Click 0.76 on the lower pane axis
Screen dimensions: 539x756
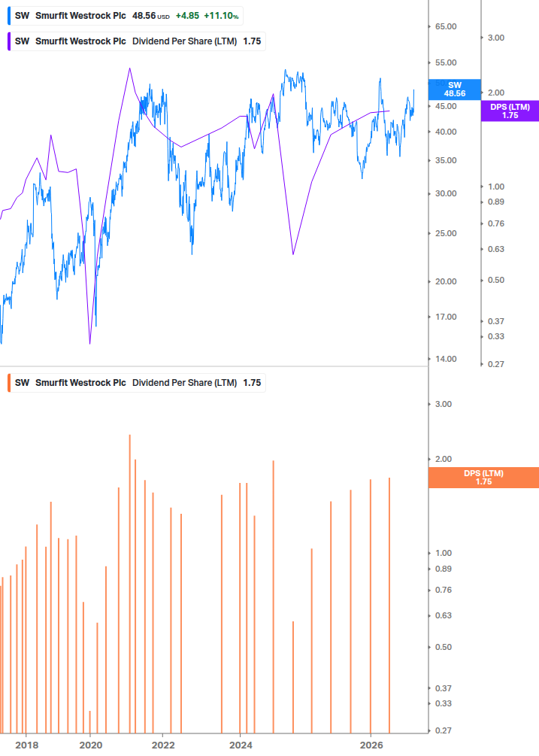point(444,590)
